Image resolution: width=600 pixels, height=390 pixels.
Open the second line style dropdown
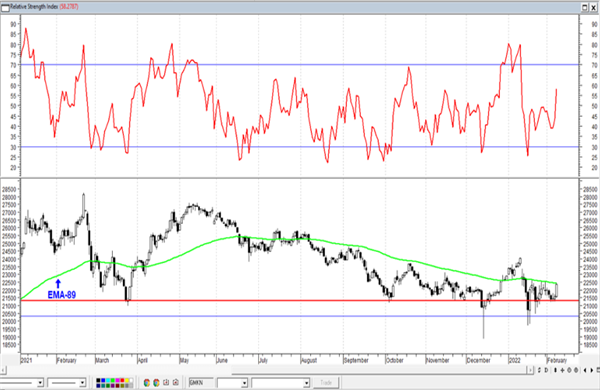click(x=82, y=382)
